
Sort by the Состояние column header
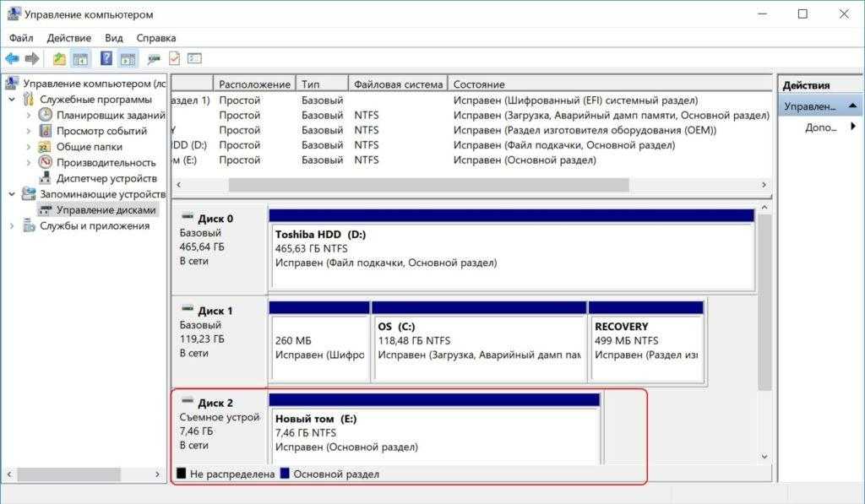(478, 84)
